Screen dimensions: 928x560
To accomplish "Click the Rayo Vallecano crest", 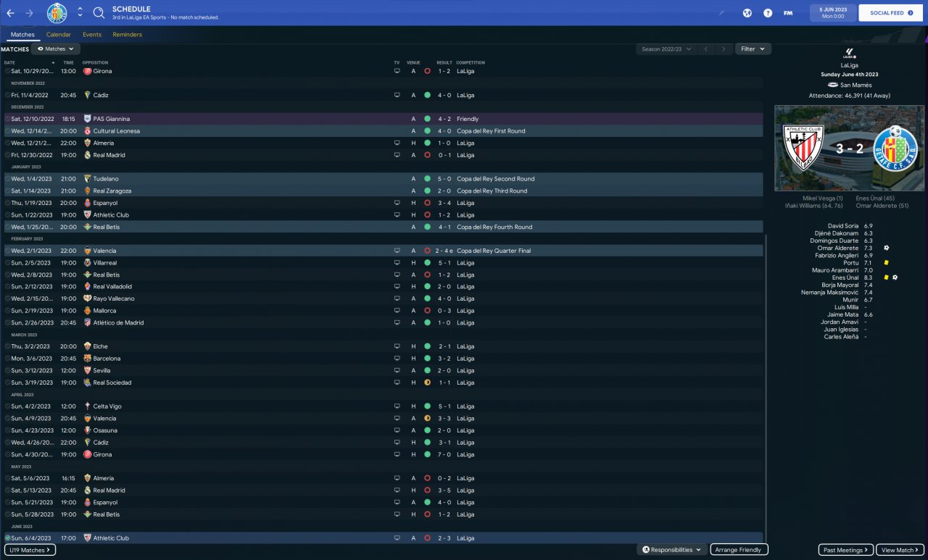I will click(x=87, y=298).
